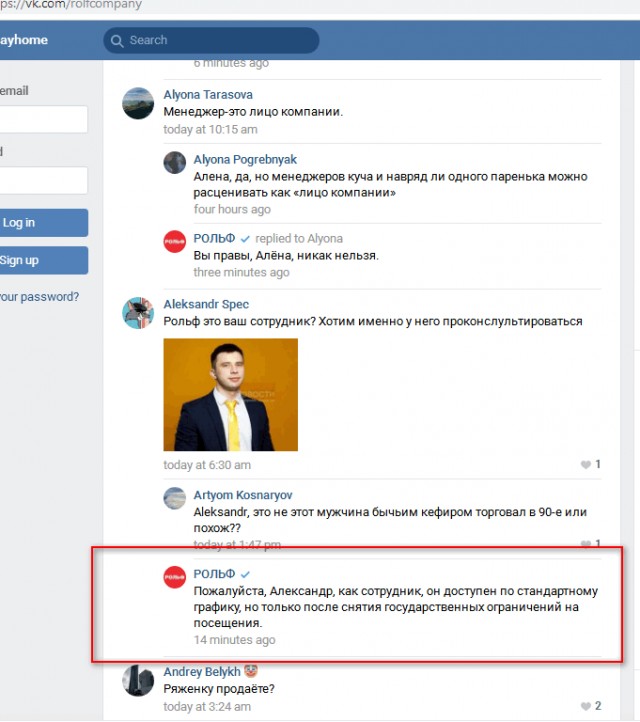Open attached photo of man in yellow tie
Image resolution: width=640 pixels, height=722 pixels.
231,395
